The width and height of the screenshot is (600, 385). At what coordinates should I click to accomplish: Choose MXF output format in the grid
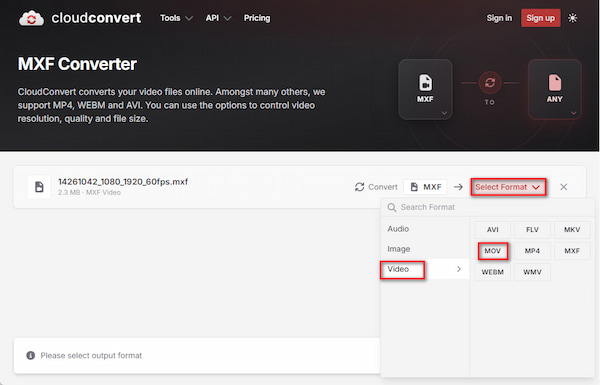click(572, 251)
